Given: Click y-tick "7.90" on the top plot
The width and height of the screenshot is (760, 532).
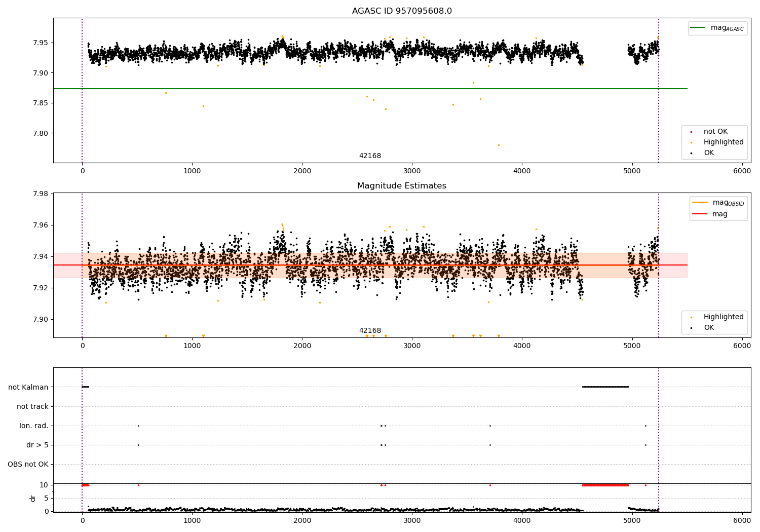Looking at the screenshot, I should point(40,73).
